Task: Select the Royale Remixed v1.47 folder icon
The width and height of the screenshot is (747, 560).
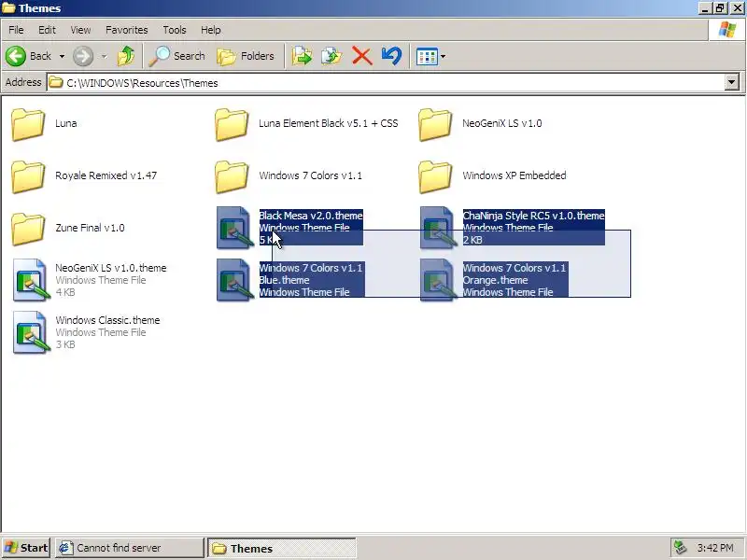Action: click(x=28, y=176)
